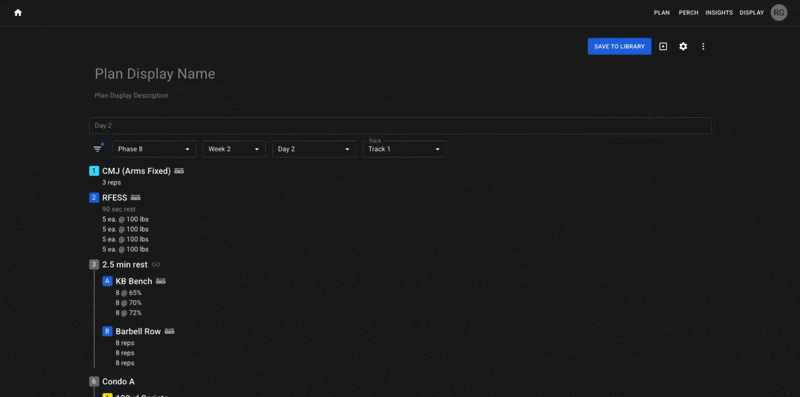
Task: Click the 3 reps text under CMJ
Action: click(x=112, y=182)
